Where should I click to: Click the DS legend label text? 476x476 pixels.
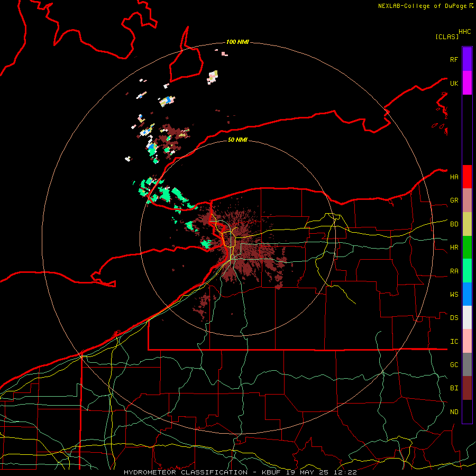pyautogui.click(x=454, y=318)
